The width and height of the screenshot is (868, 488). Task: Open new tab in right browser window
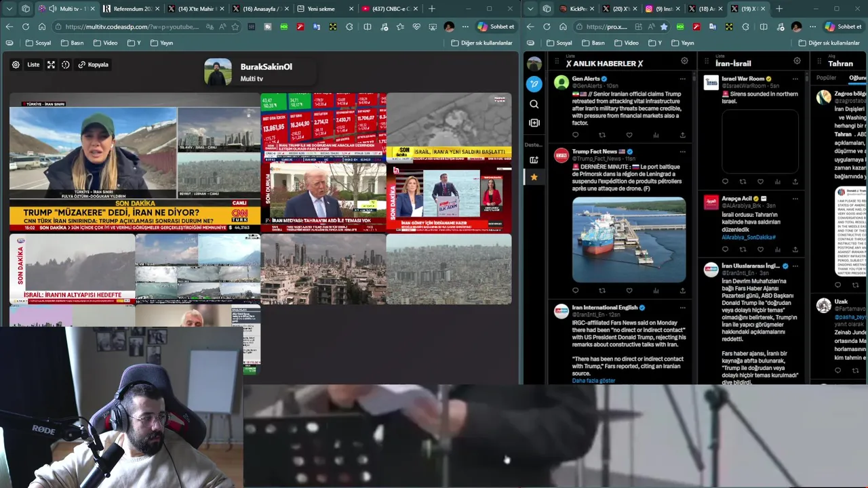779,9
